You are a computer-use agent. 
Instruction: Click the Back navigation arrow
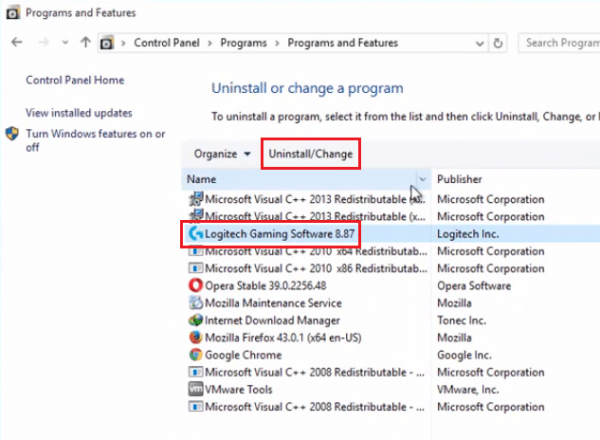[x=17, y=42]
